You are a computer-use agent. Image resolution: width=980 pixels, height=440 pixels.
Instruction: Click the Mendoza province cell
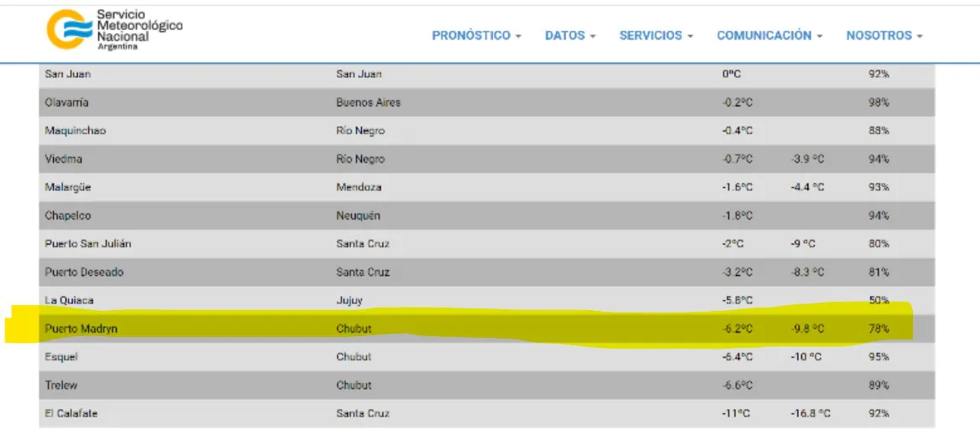pos(359,188)
